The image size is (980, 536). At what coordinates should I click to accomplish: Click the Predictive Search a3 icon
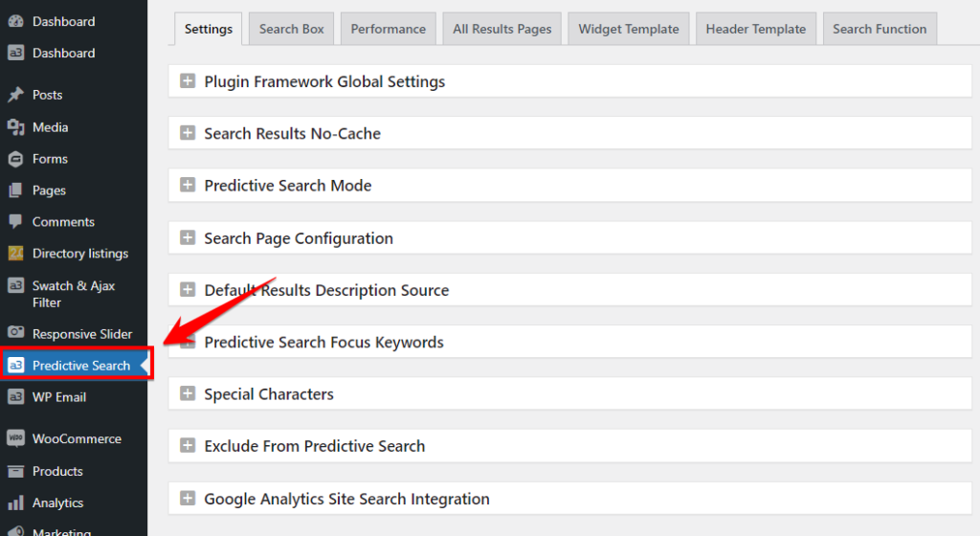point(15,366)
